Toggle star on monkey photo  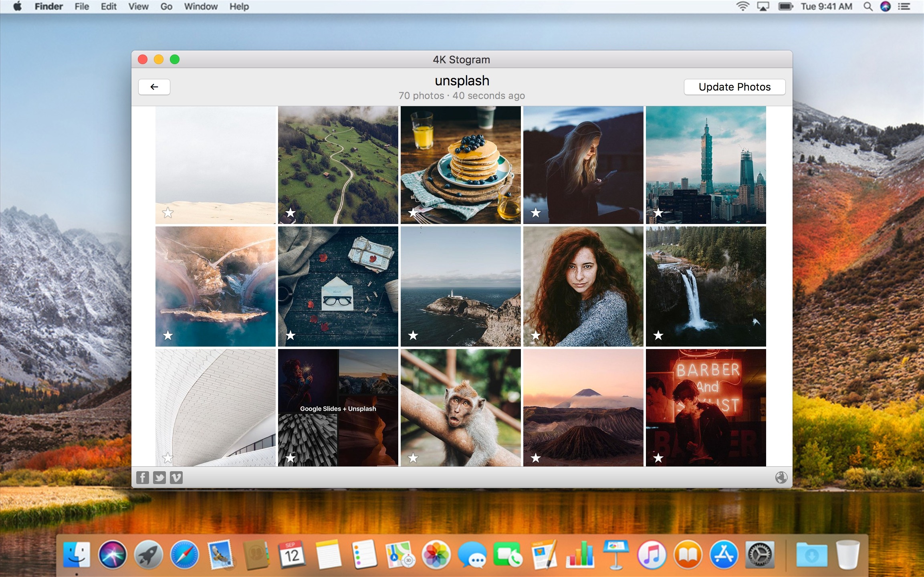[x=413, y=458]
